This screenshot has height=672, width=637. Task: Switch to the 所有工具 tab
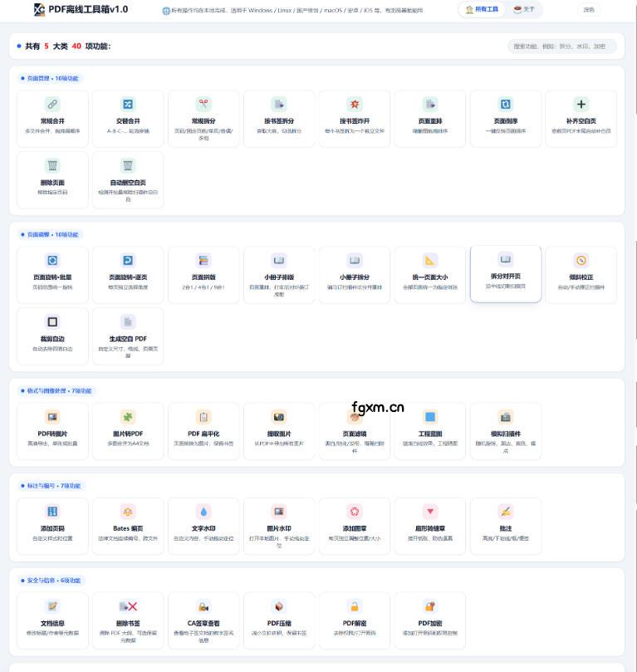tap(482, 9)
